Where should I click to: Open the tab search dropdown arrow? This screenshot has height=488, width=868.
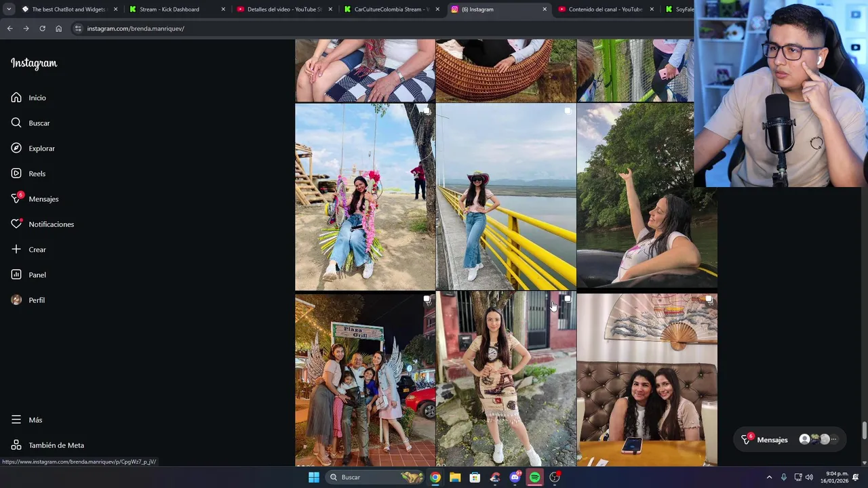9,9
